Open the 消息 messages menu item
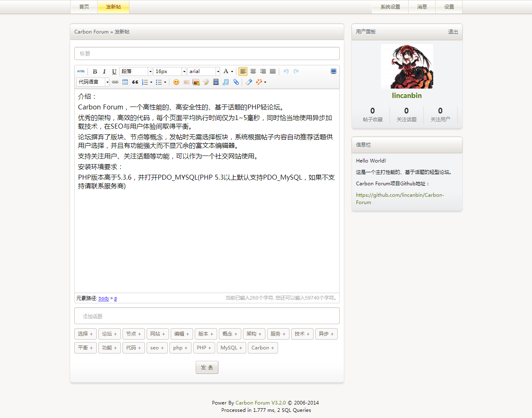This screenshot has height=418, width=532. 422,7
